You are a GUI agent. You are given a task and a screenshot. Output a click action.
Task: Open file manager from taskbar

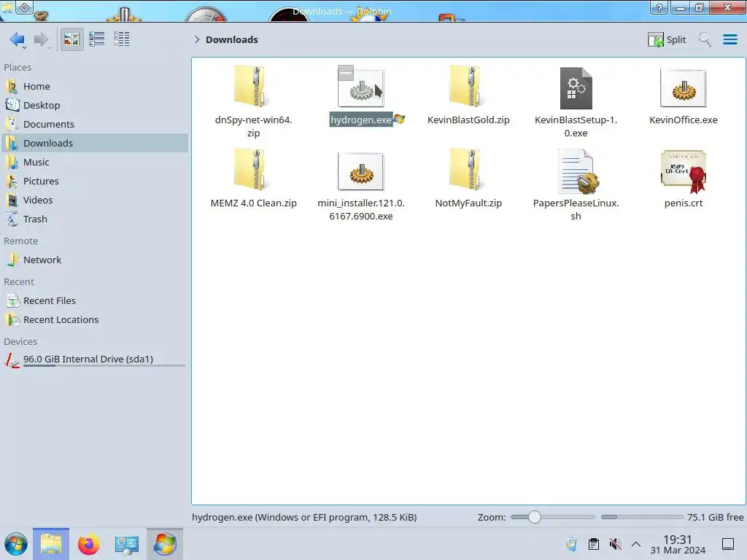[51, 544]
